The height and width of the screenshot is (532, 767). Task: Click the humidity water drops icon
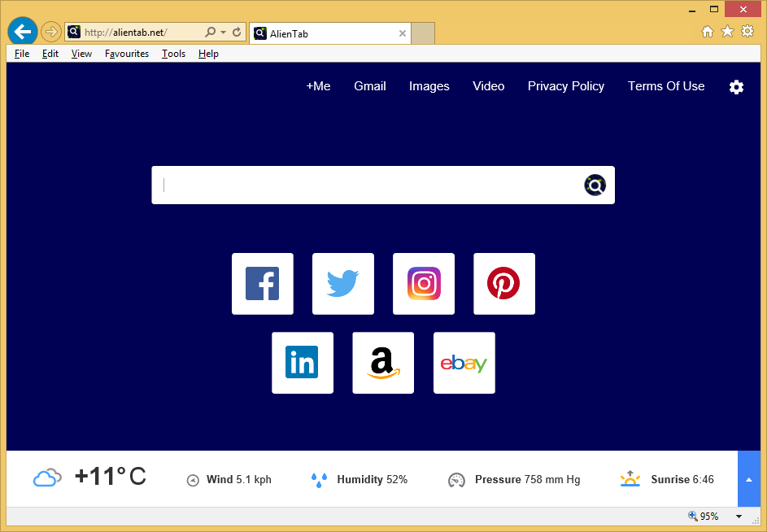319,480
